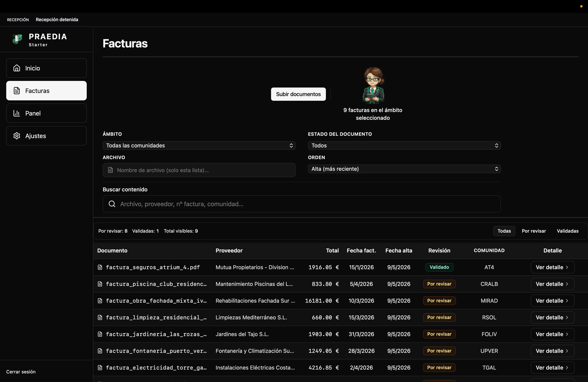Click Limpiezas Mediterráneo S.L. provider

(x=251, y=317)
